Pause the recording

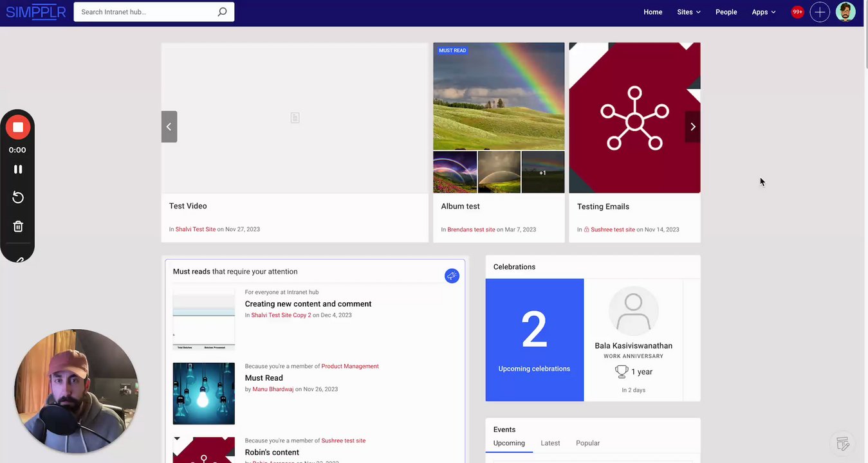click(x=18, y=169)
